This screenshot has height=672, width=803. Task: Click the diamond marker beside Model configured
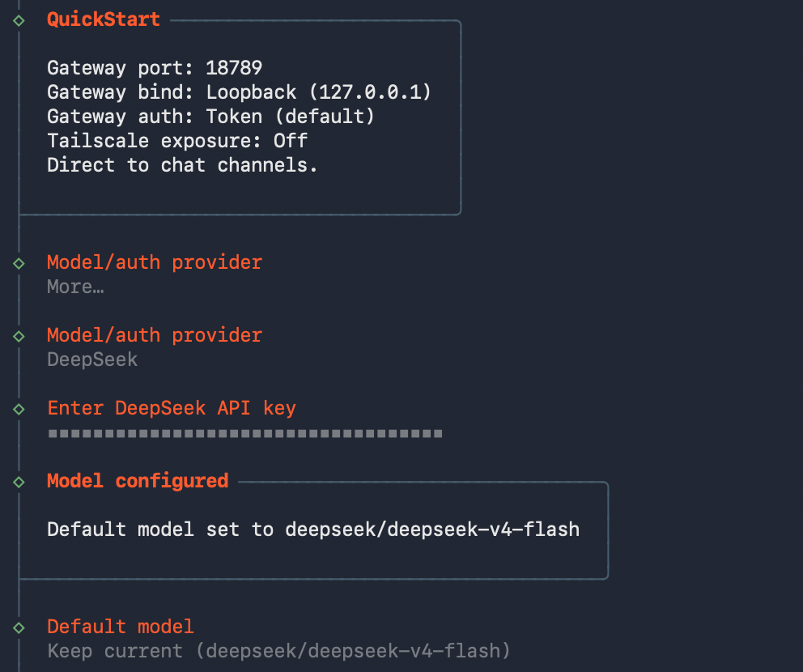coord(19,482)
